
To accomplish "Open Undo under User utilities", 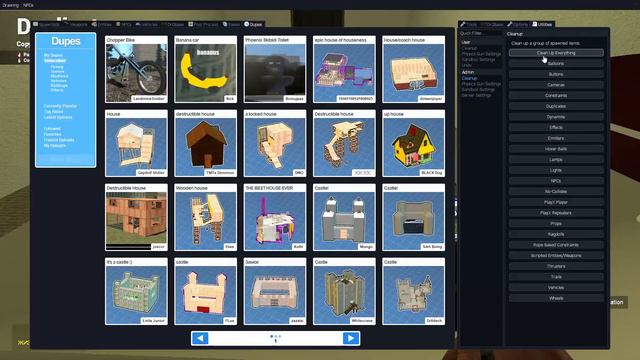I will (x=467, y=65).
